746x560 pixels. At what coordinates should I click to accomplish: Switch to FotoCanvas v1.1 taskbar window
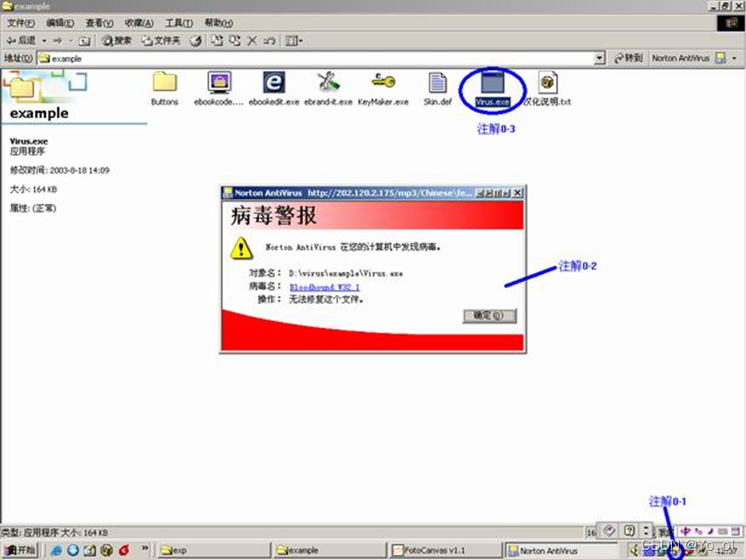click(446, 550)
